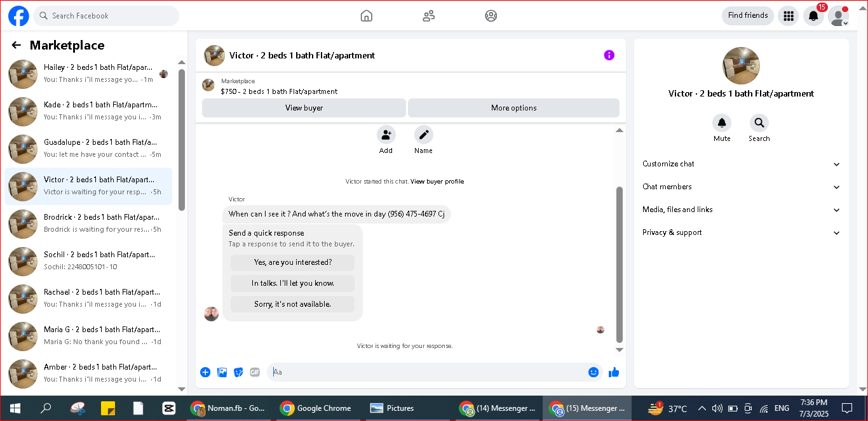Click the large listing photo in right panel
The height and width of the screenshot is (421, 868).
tap(741, 65)
